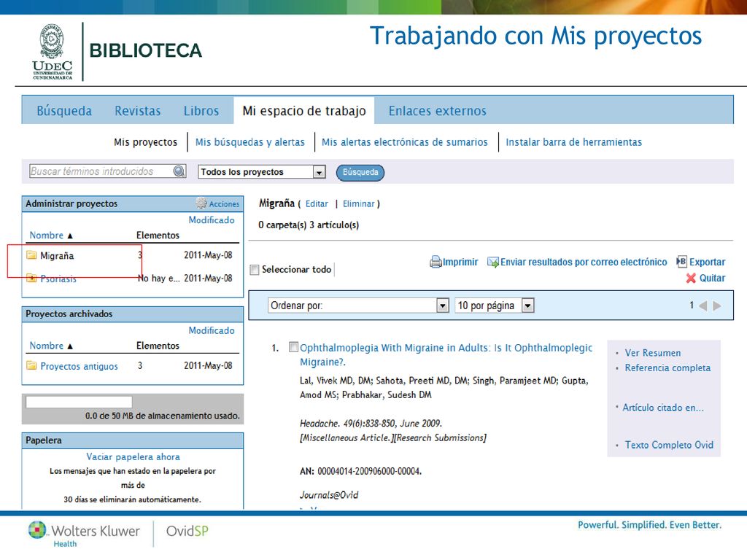Click the blue Búsqueda button
This screenshot has width=747, height=560.
[360, 172]
